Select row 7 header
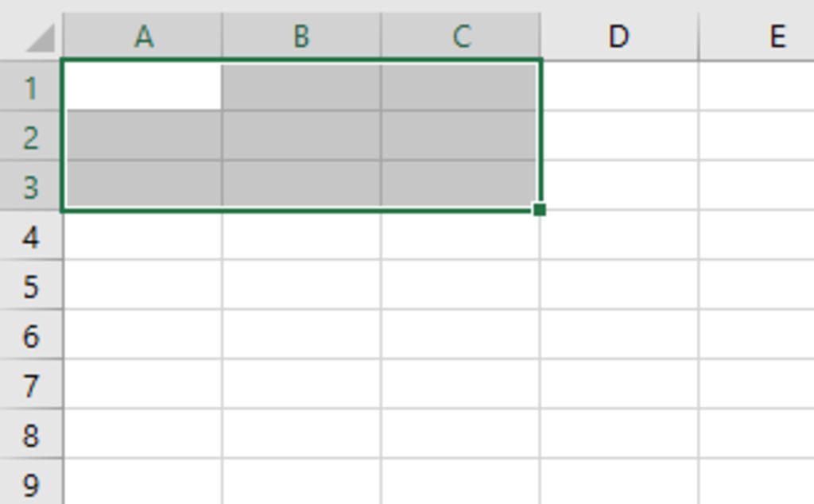The width and height of the screenshot is (814, 504). [31, 385]
